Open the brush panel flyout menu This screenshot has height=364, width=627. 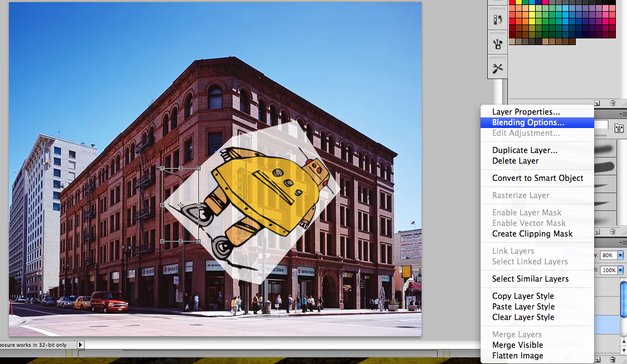[x=623, y=114]
